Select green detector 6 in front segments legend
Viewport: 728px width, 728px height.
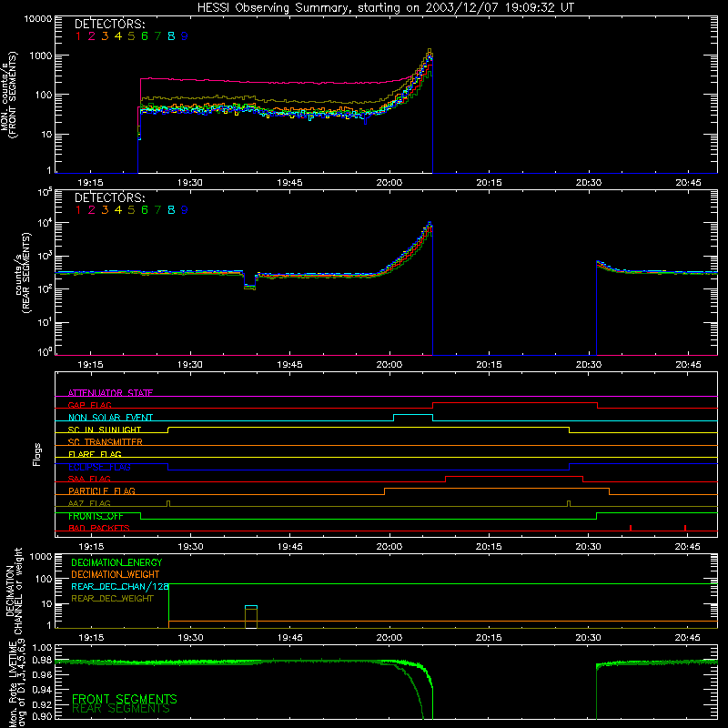pyautogui.click(x=145, y=36)
